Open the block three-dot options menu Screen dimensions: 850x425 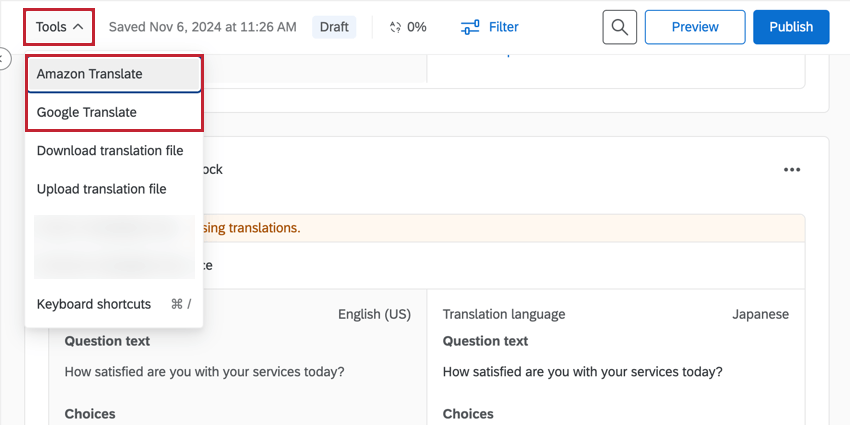pyautogui.click(x=792, y=170)
